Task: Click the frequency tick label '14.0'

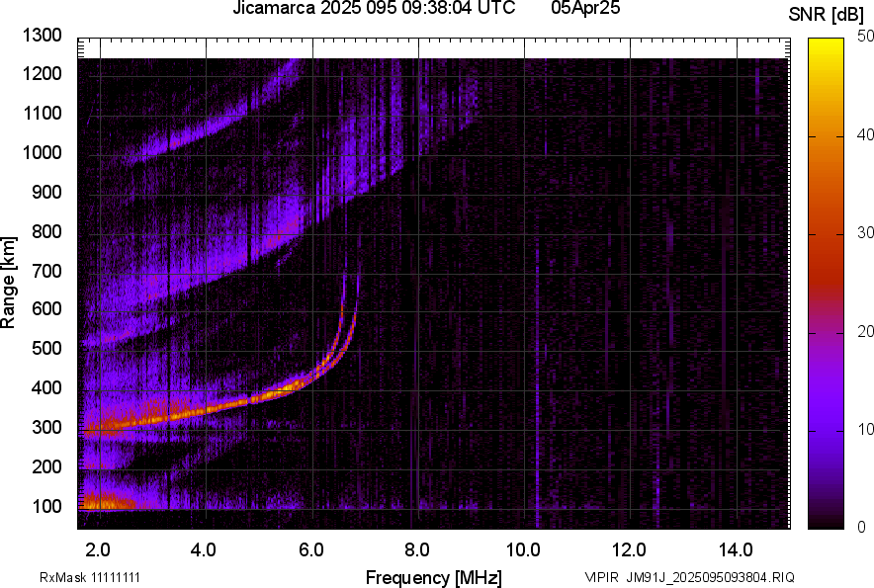Action: tap(736, 550)
